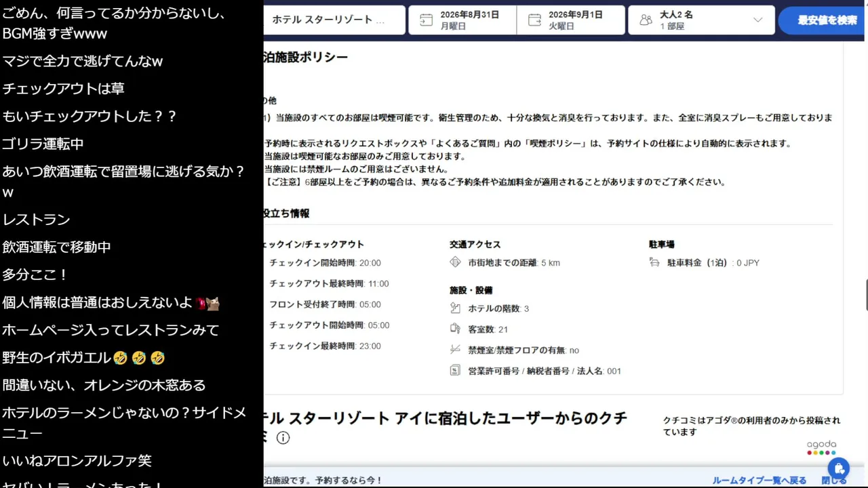Click chat message チェックアウトは草
Screen dimensions: 868x488
point(63,88)
